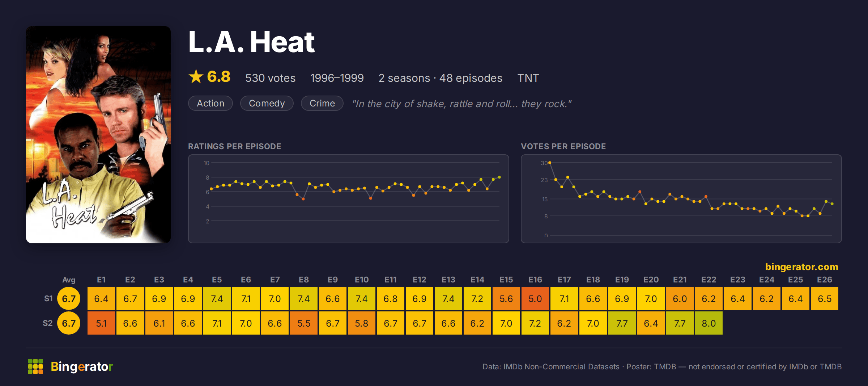
Task: Select the Action genre tag
Action: click(x=210, y=103)
